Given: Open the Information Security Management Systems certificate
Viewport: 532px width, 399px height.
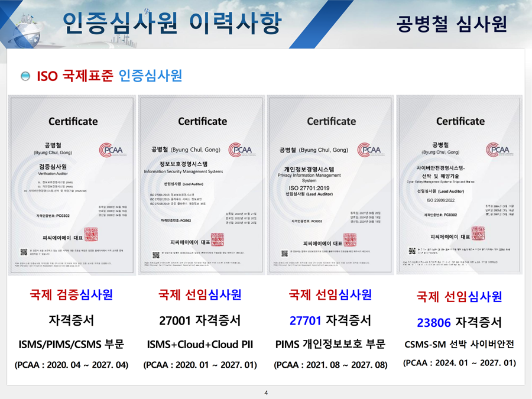Looking at the screenshot, I should point(202,184).
